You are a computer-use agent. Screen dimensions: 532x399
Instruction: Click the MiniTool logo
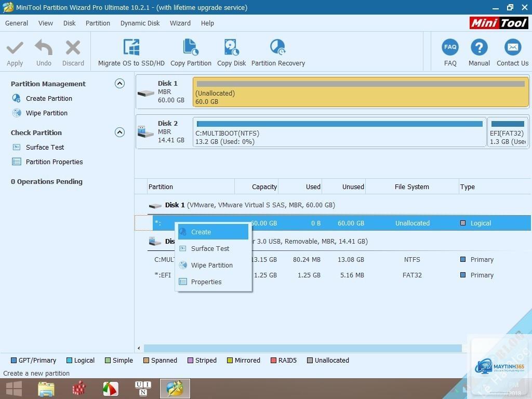pos(498,23)
